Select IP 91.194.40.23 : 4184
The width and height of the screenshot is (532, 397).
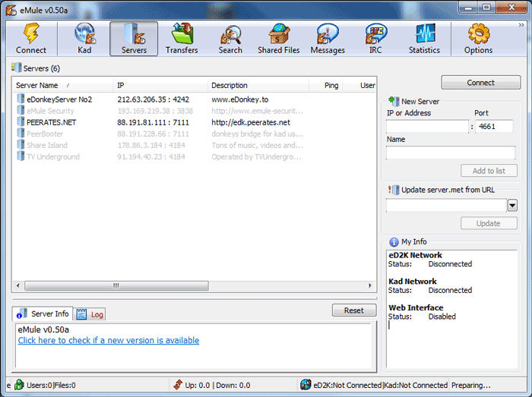[151, 157]
